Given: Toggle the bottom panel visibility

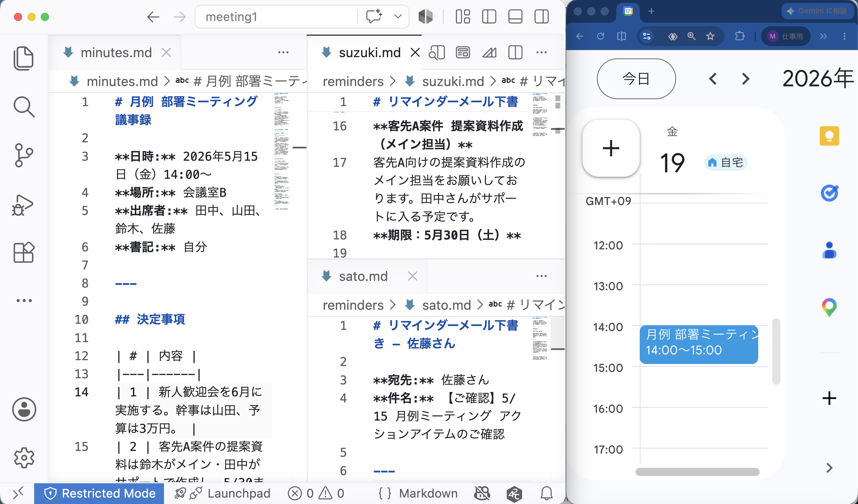Looking at the screenshot, I should tap(515, 17).
